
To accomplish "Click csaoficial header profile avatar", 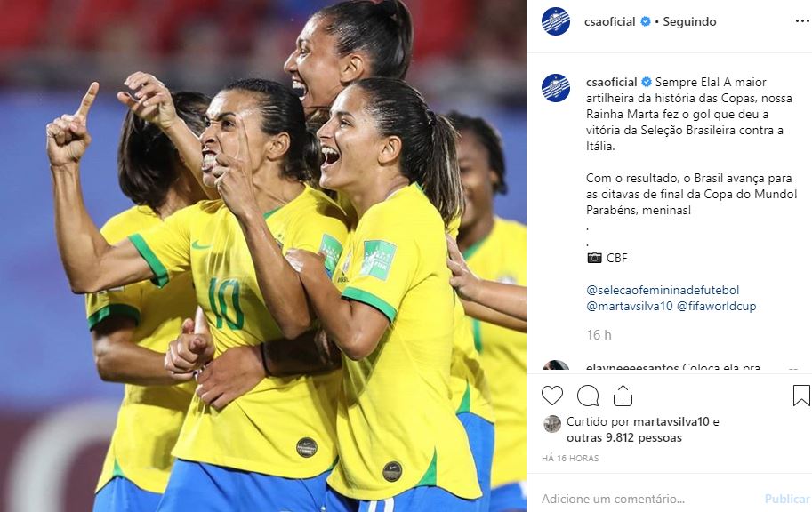I will pyautogui.click(x=556, y=21).
